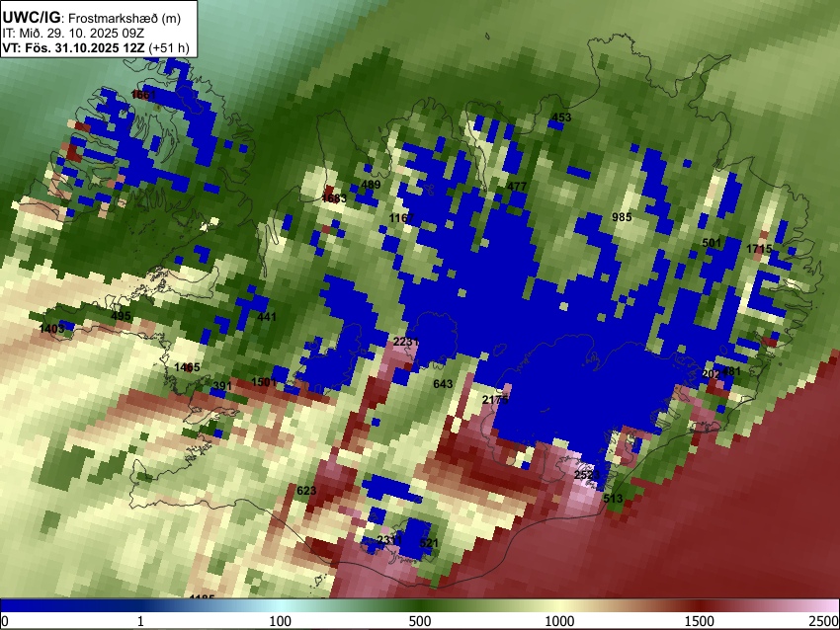Select the map value 2231
Screen dimensions: 840x630
tap(406, 342)
